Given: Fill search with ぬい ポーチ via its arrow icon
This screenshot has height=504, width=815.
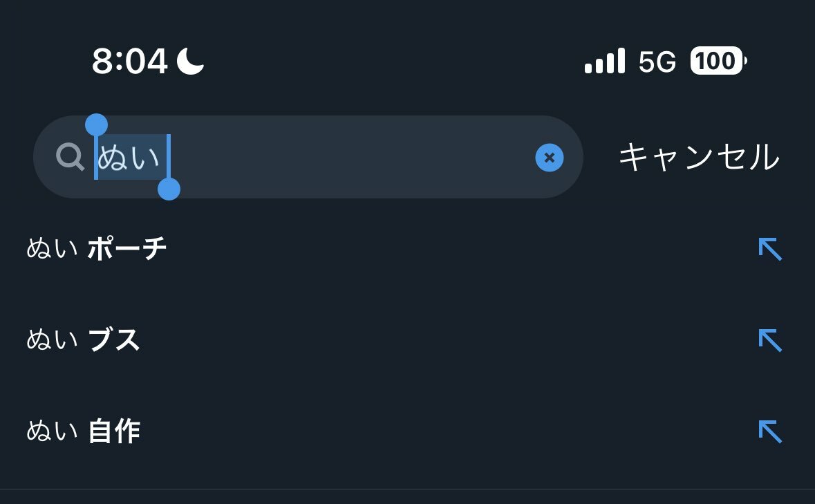Looking at the screenshot, I should (770, 249).
